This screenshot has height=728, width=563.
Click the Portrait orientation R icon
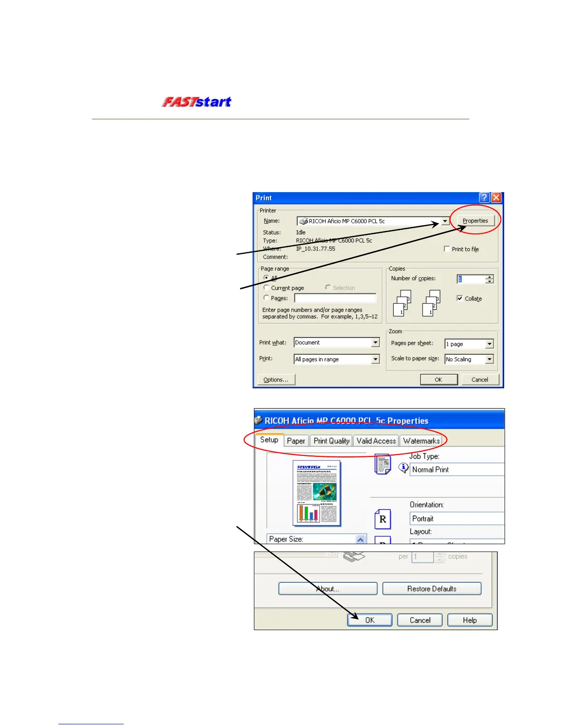coord(383,519)
